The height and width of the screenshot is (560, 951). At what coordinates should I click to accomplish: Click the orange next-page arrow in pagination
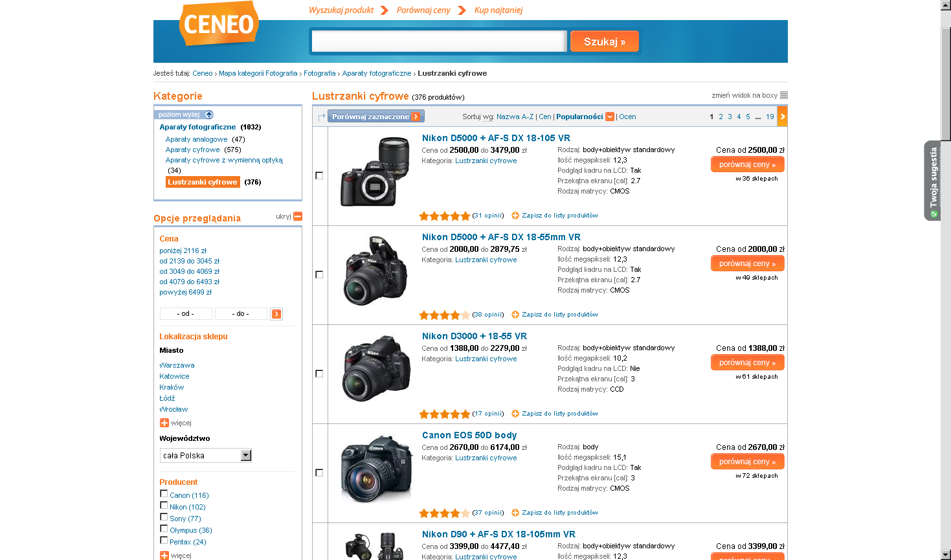point(783,117)
